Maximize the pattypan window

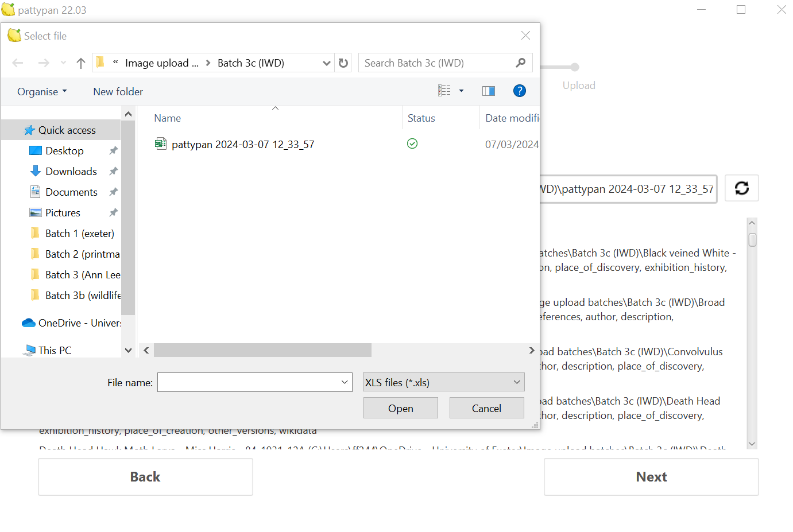point(741,10)
